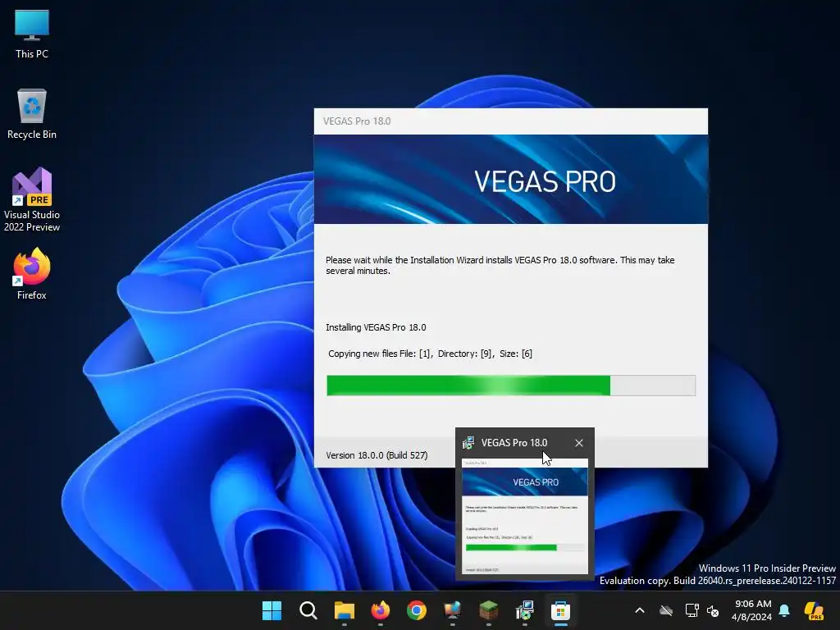Click the VEGAS PRO banner logo
Viewport: 840px width, 630px height.
[545, 181]
